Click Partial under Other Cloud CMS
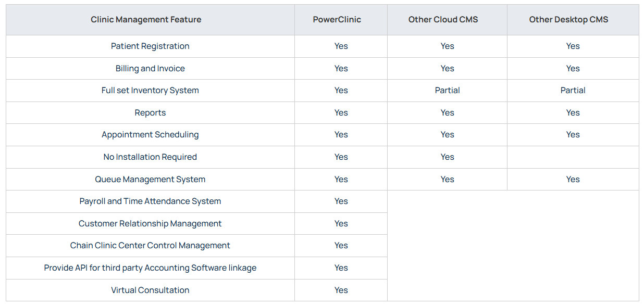 (448, 91)
